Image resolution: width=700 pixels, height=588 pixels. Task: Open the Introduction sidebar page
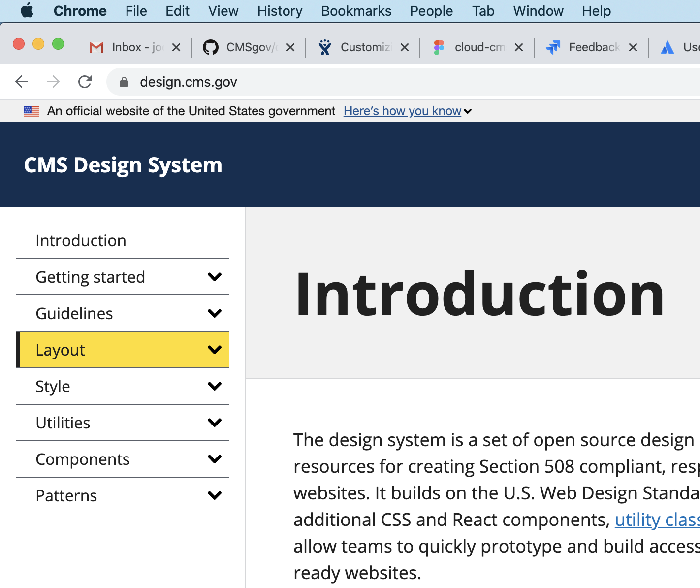pyautogui.click(x=80, y=240)
